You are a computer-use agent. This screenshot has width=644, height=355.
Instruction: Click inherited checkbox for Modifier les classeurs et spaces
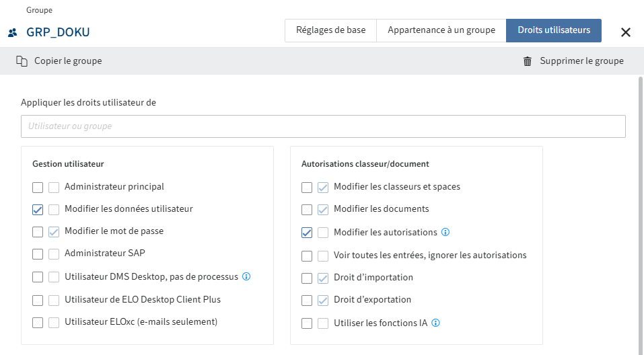click(323, 188)
